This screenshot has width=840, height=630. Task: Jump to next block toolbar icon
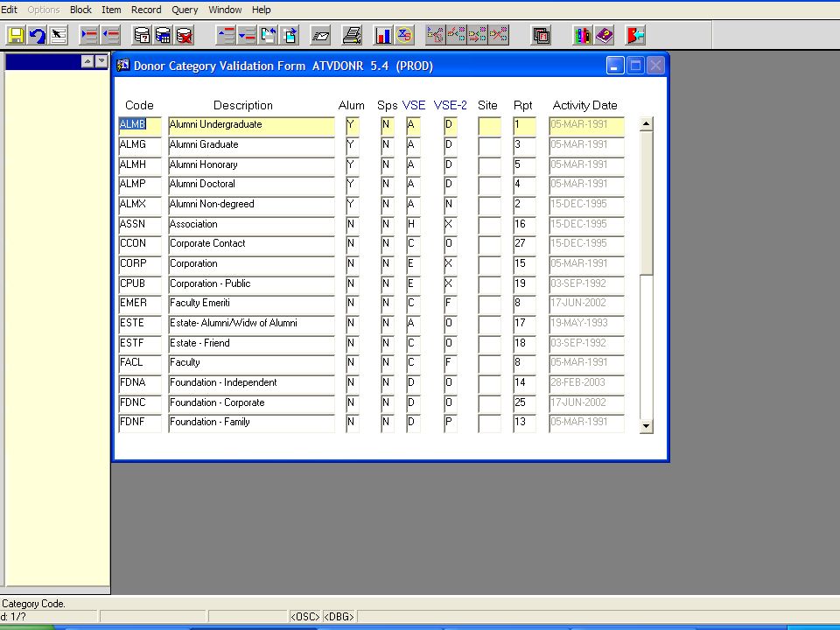[290, 35]
